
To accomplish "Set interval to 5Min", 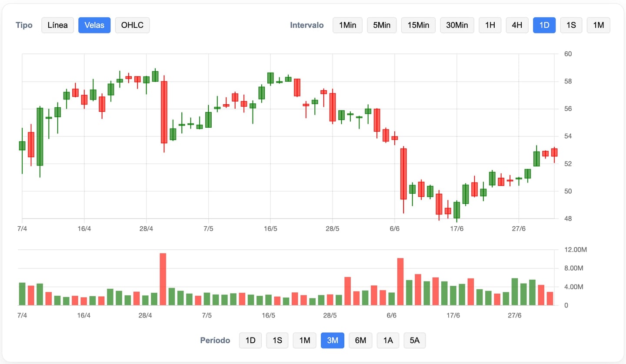I will coord(382,25).
